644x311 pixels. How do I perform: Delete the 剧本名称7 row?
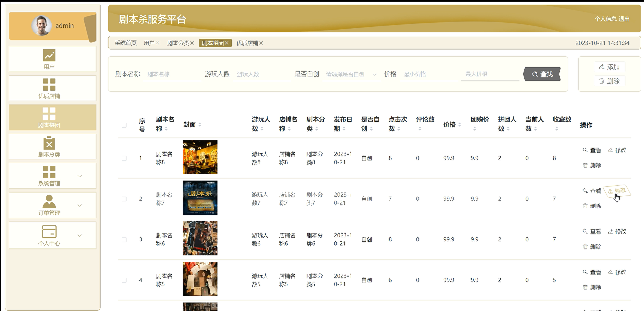592,206
